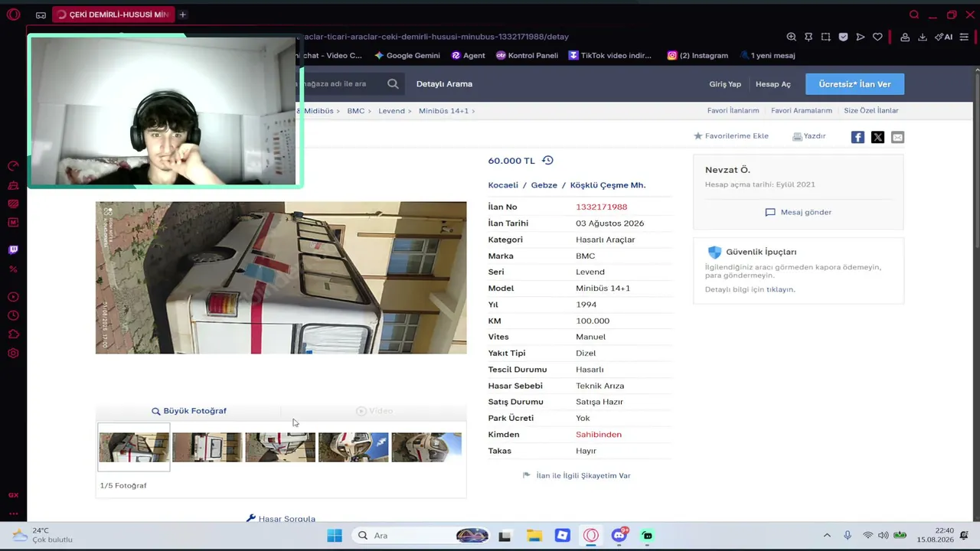
Task: Click Hesap Aç to register
Action: [773, 84]
